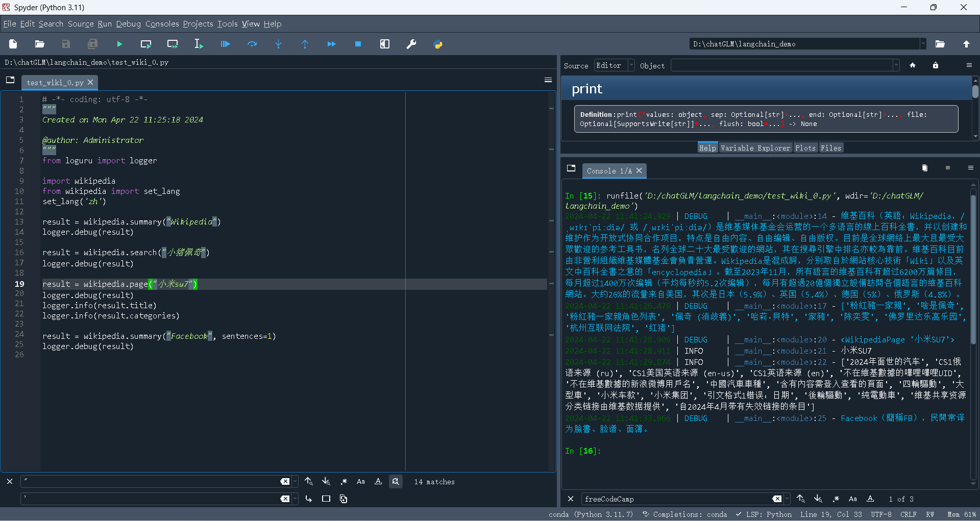980x521 pixels.
Task: Run current cell toolbar icon
Action: pyautogui.click(x=146, y=44)
